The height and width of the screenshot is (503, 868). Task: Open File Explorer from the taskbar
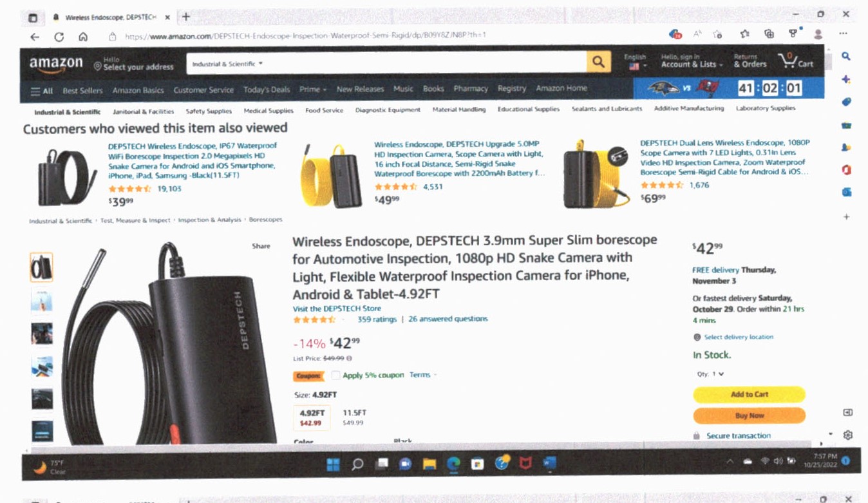point(429,463)
